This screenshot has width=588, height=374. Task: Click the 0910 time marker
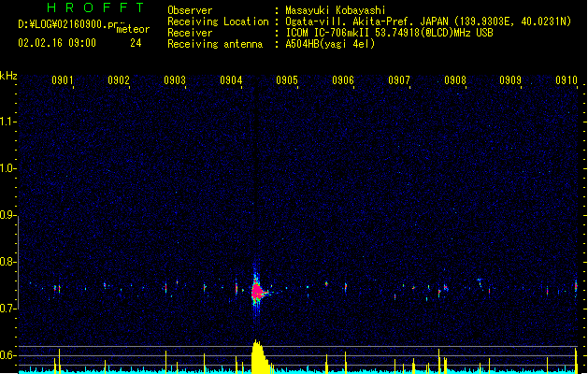click(x=566, y=80)
